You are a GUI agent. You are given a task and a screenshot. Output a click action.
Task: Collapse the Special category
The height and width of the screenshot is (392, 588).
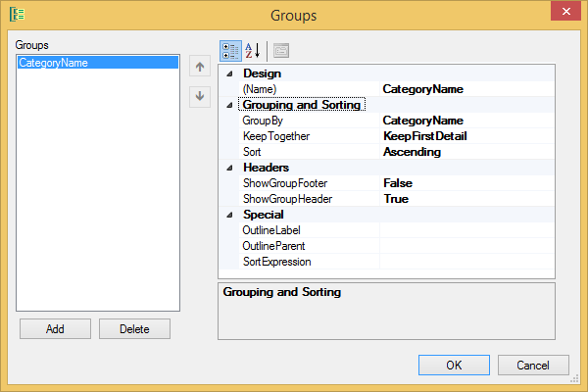(229, 215)
